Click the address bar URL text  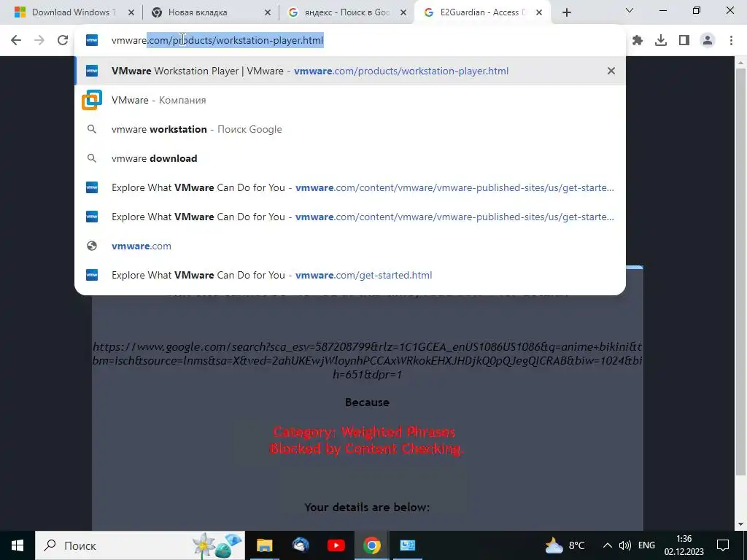coord(217,41)
